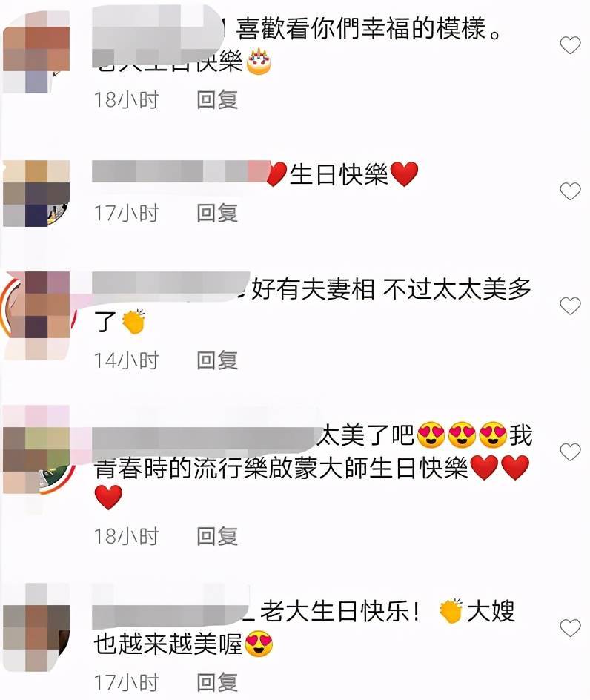Heart the 太美了吧 comment
The image size is (590, 700).
point(570,452)
